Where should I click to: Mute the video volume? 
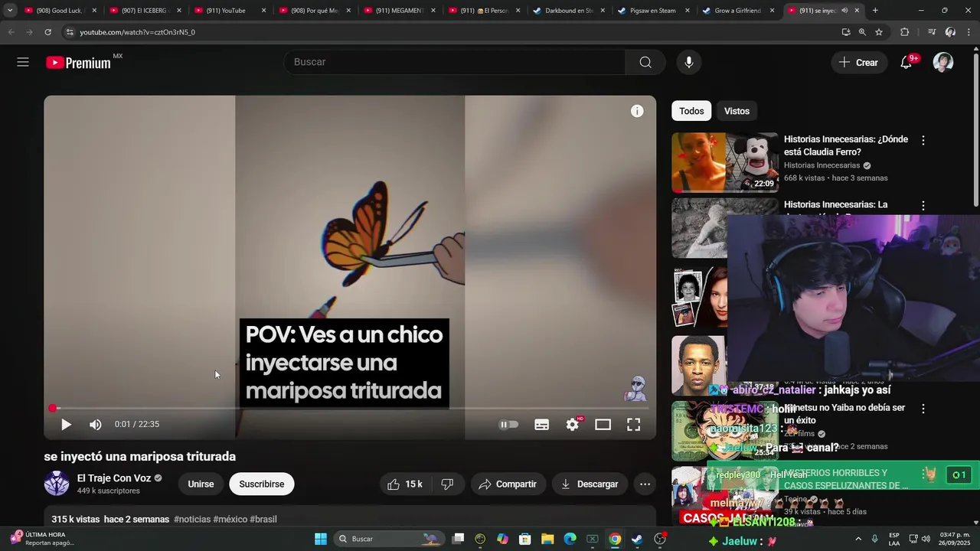click(x=95, y=424)
